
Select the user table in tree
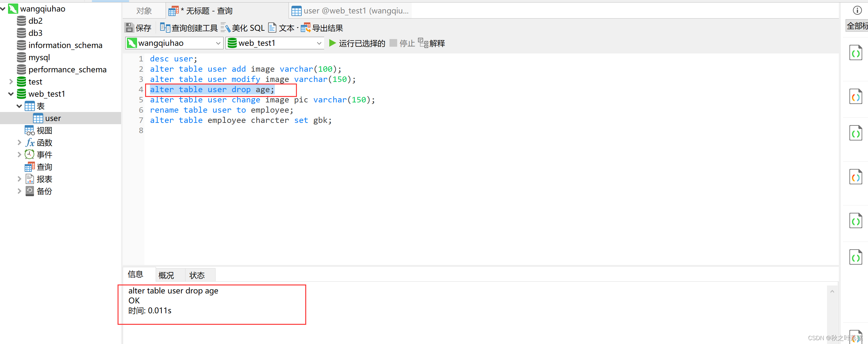click(47, 118)
